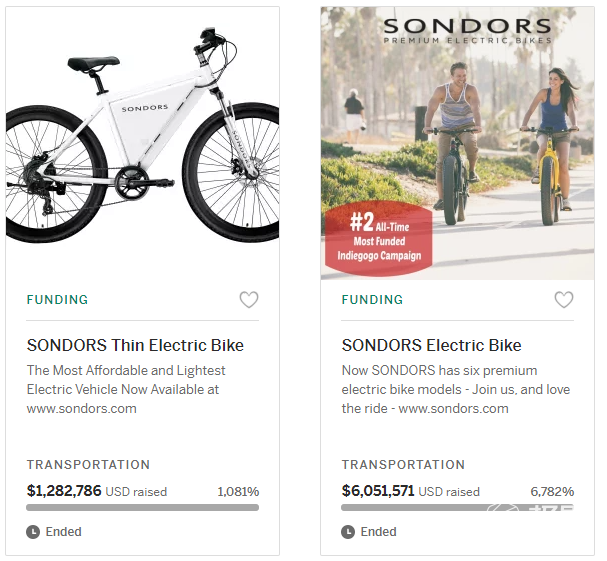The height and width of the screenshot is (561, 607).
Task: Click the clock icon on Electric Bike card
Action: point(348,532)
